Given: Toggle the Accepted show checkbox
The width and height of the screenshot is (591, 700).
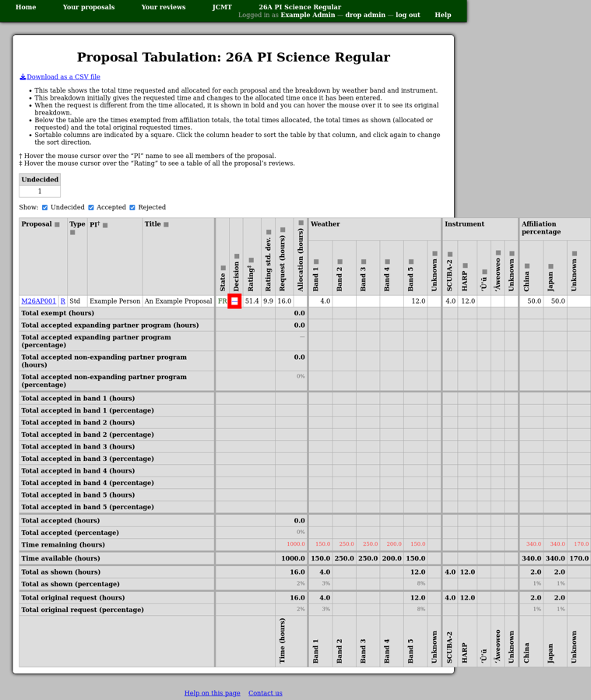Looking at the screenshot, I should (x=91, y=208).
